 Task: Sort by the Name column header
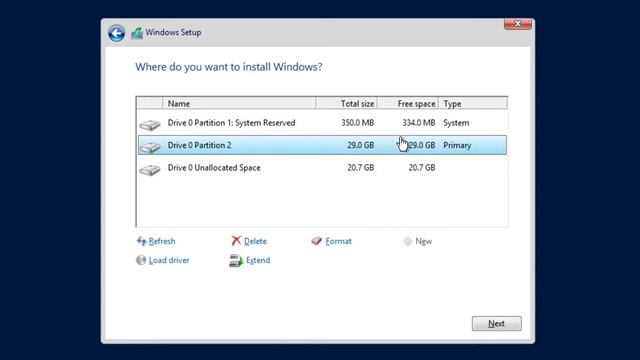(x=239, y=103)
